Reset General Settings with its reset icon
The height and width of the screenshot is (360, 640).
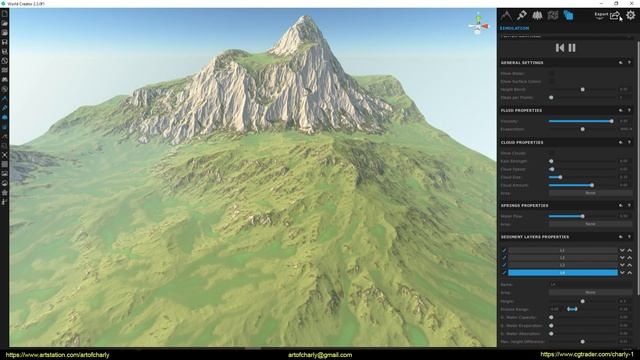click(x=621, y=63)
